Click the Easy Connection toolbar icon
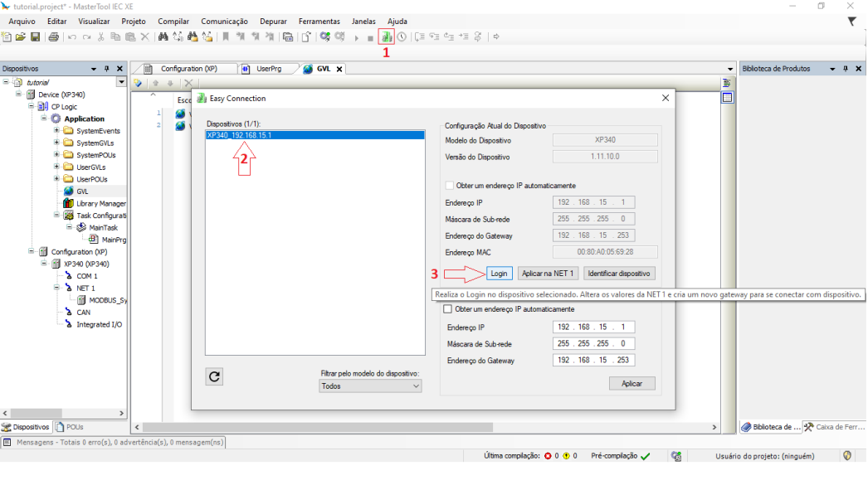The height and width of the screenshot is (485, 868). point(387,36)
